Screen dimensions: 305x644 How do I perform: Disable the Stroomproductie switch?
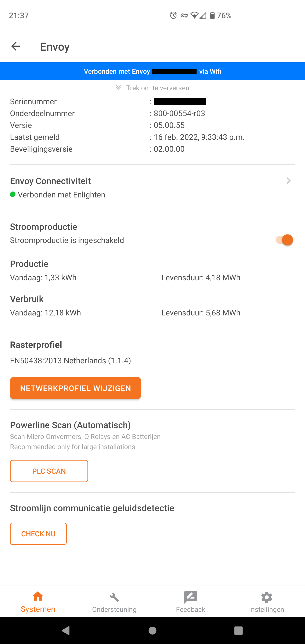284,240
